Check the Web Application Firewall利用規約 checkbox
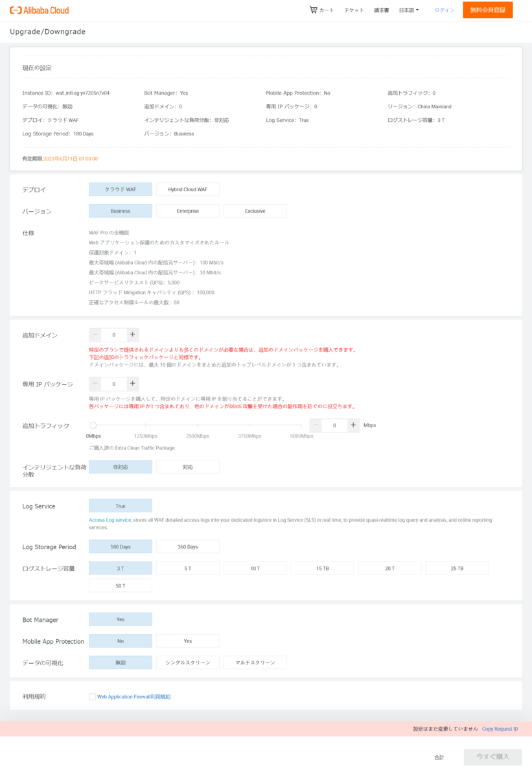This screenshot has height=778, width=532. [x=92, y=696]
